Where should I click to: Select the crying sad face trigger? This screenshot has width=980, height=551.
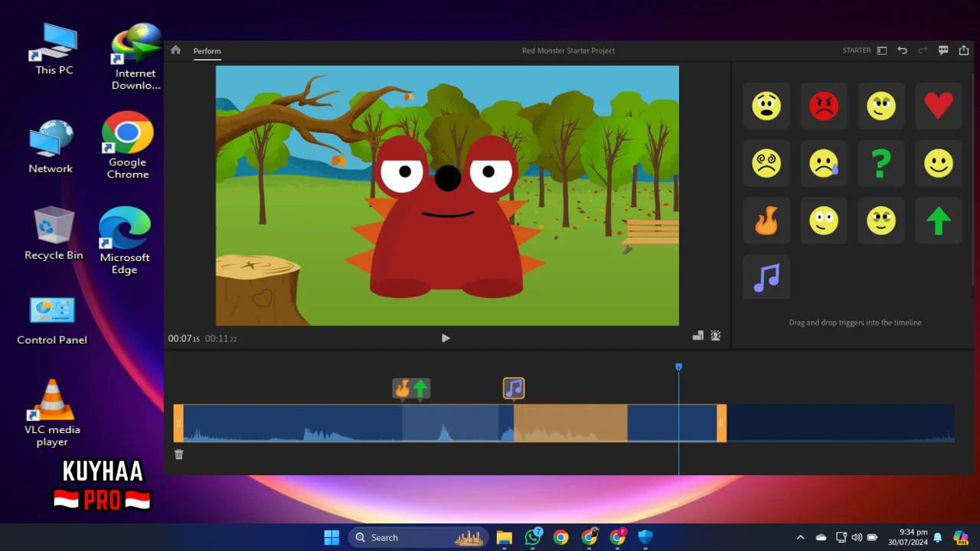(824, 163)
